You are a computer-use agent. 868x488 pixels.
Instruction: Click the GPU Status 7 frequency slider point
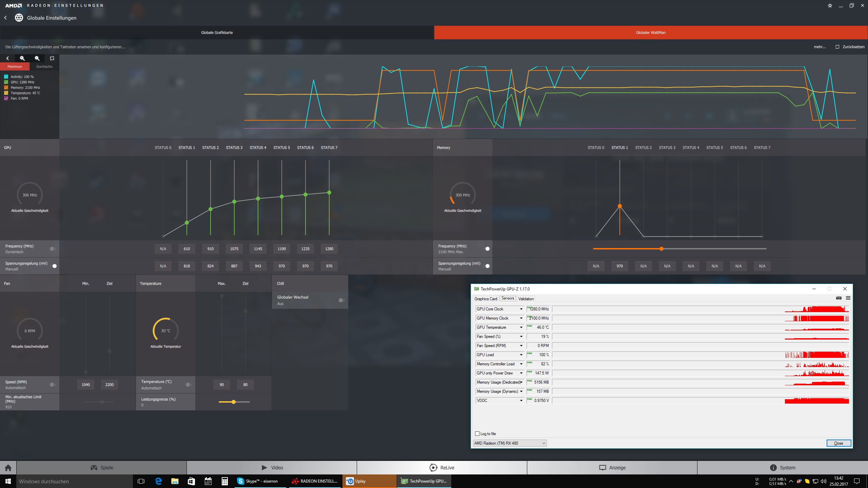point(329,192)
